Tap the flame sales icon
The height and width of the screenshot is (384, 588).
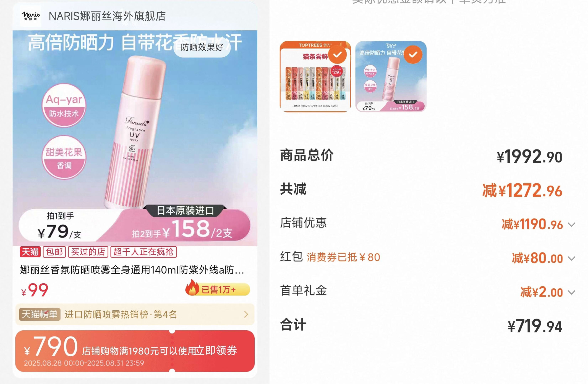[192, 287]
